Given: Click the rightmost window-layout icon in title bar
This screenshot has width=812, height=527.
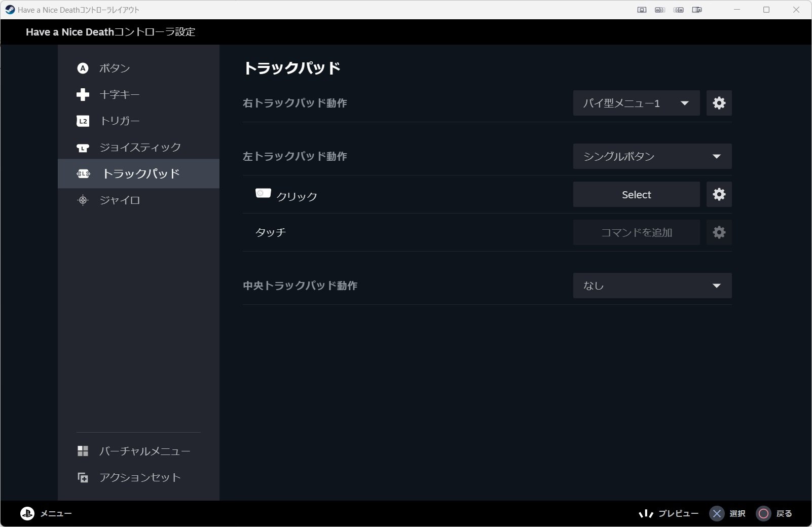Looking at the screenshot, I should coord(697,10).
